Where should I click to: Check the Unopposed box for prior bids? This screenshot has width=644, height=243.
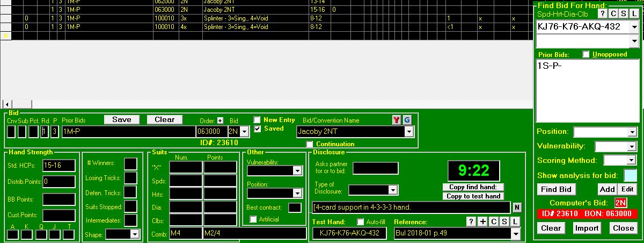[586, 54]
